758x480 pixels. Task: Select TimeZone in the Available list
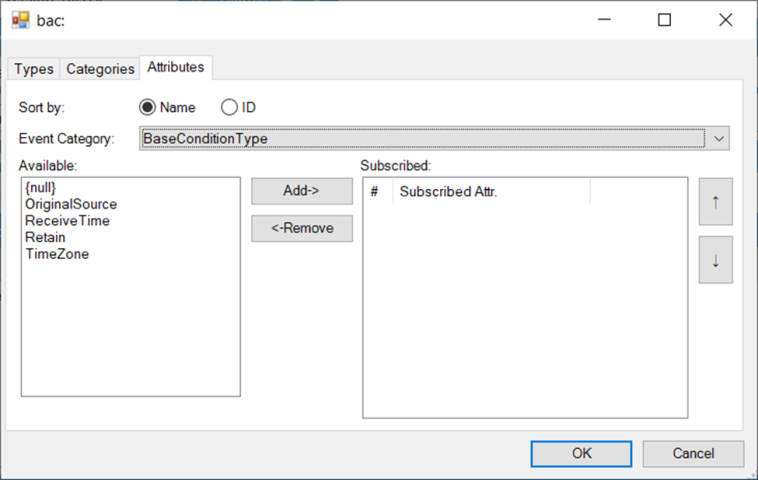coord(57,254)
